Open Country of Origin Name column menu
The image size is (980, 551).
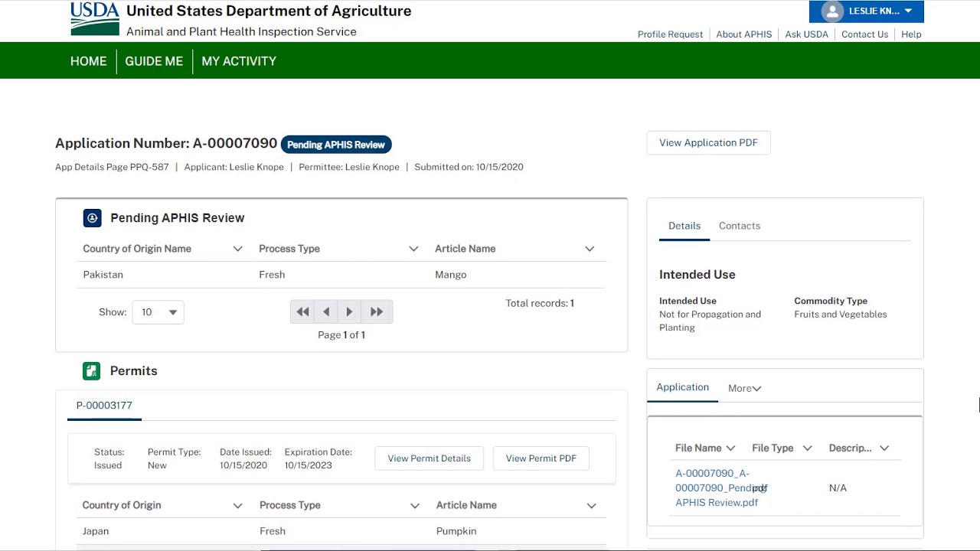click(237, 249)
